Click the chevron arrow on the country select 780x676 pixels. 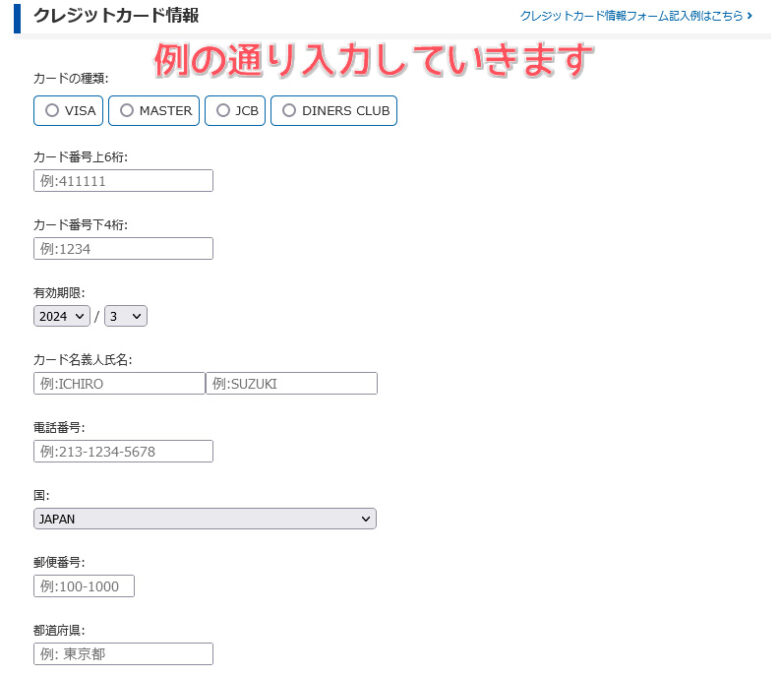pos(366,519)
